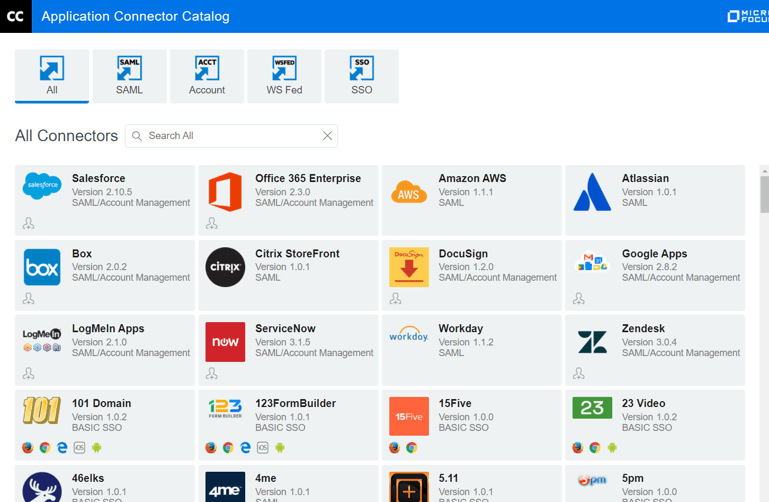Open Citrix StoreFront connector icon
Viewport: 769px width, 502px height.
point(225,267)
